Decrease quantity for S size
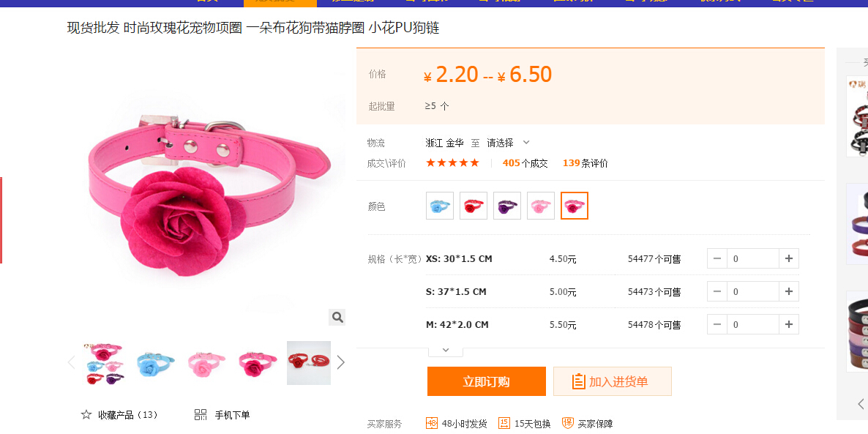The width and height of the screenshot is (868, 434). [x=717, y=291]
